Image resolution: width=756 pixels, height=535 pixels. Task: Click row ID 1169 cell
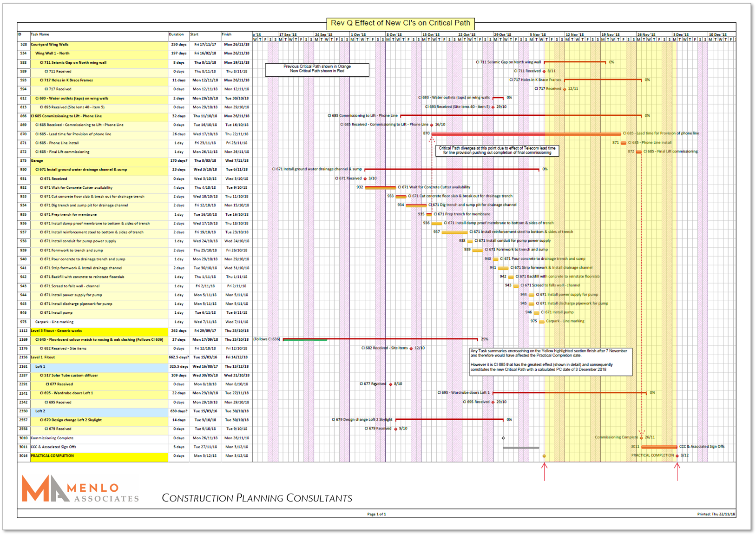click(x=23, y=340)
